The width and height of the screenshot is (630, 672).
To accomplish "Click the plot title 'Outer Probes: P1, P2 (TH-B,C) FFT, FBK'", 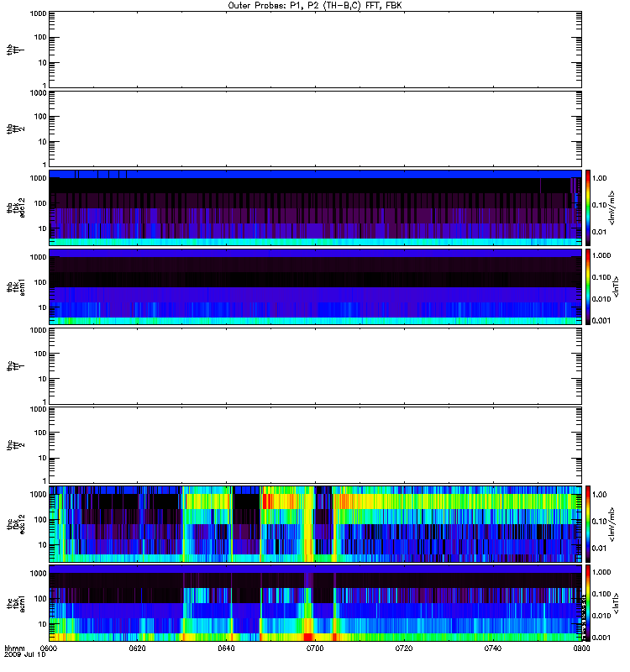I will 315,6.
